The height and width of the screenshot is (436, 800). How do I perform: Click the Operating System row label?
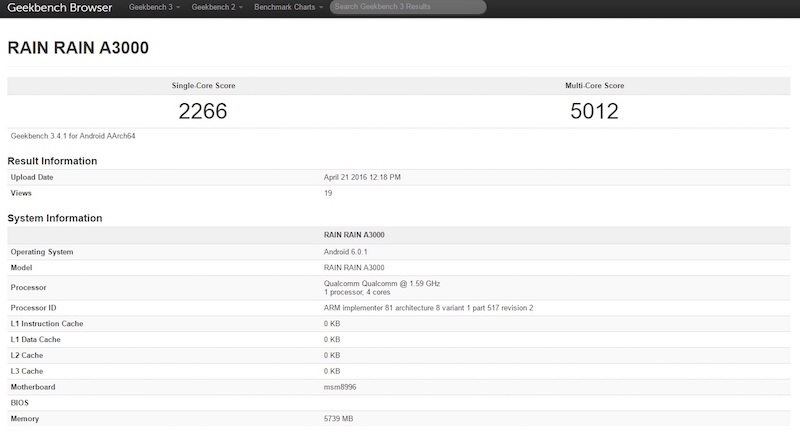[x=42, y=252]
